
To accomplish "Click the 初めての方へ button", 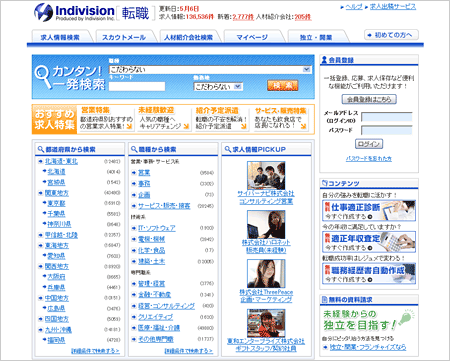I will (x=391, y=35).
